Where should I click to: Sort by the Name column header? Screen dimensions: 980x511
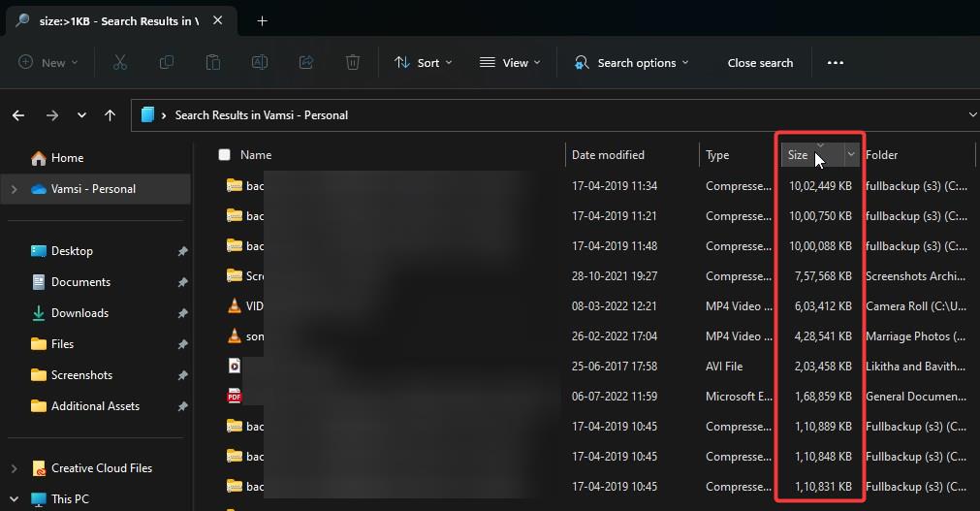click(x=256, y=154)
